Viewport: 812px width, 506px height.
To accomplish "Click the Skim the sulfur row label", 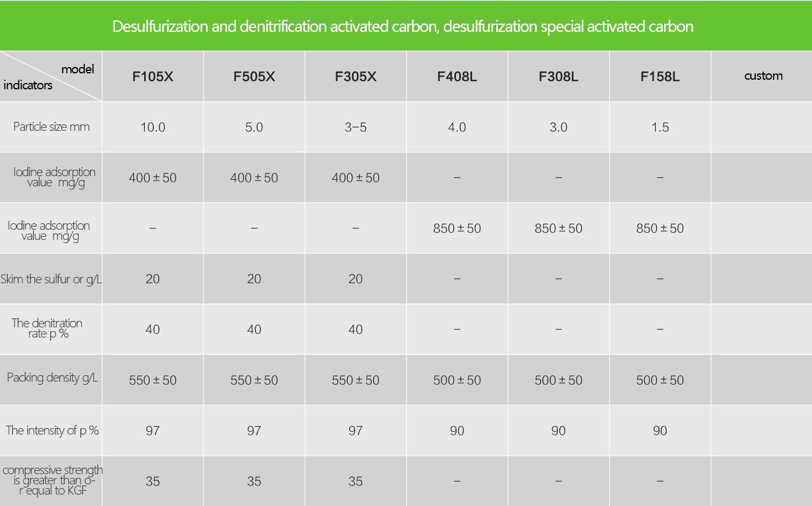I will coord(51,279).
